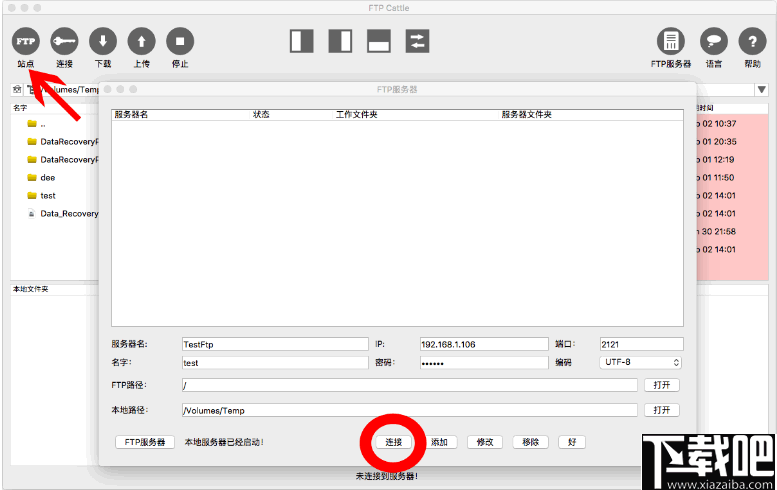Click timestamp 01 20:35 in main window

coord(719,142)
